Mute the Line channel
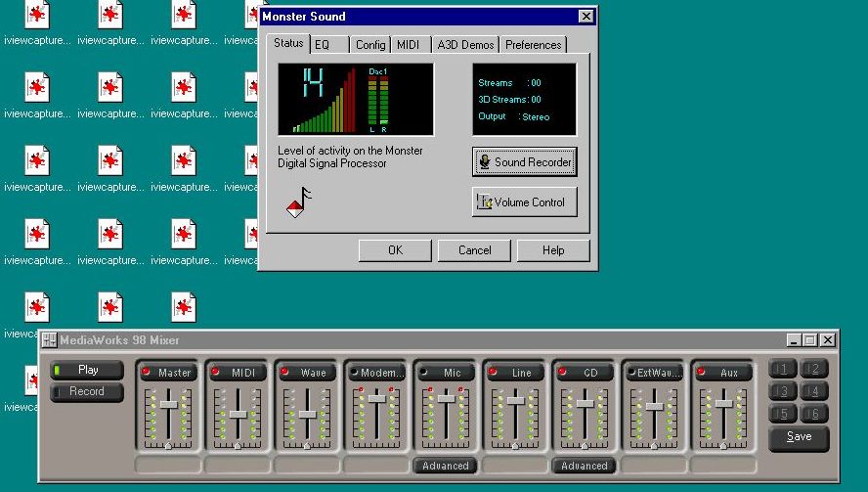This screenshot has width=868, height=492. click(x=515, y=373)
